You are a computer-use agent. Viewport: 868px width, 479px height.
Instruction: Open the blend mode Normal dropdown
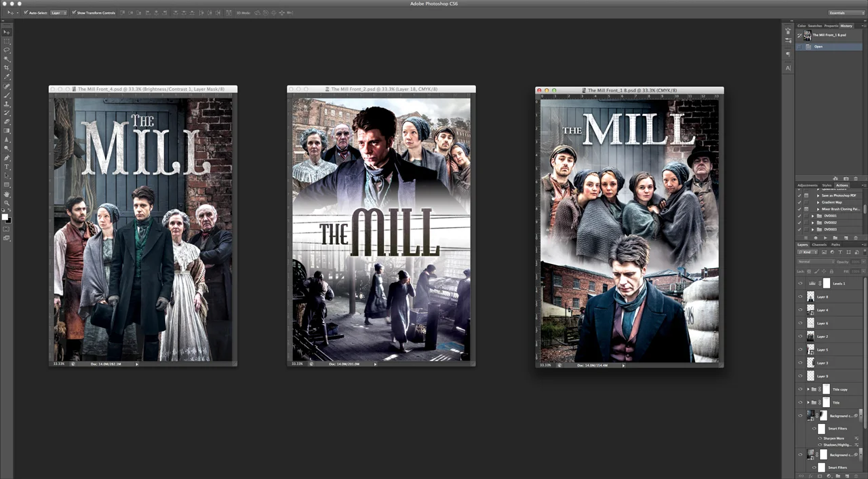(816, 262)
